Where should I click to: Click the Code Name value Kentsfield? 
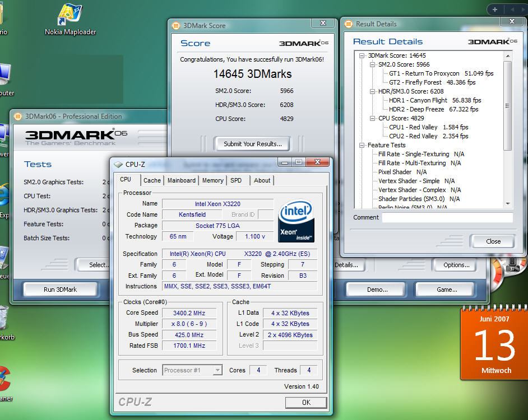[192, 214]
